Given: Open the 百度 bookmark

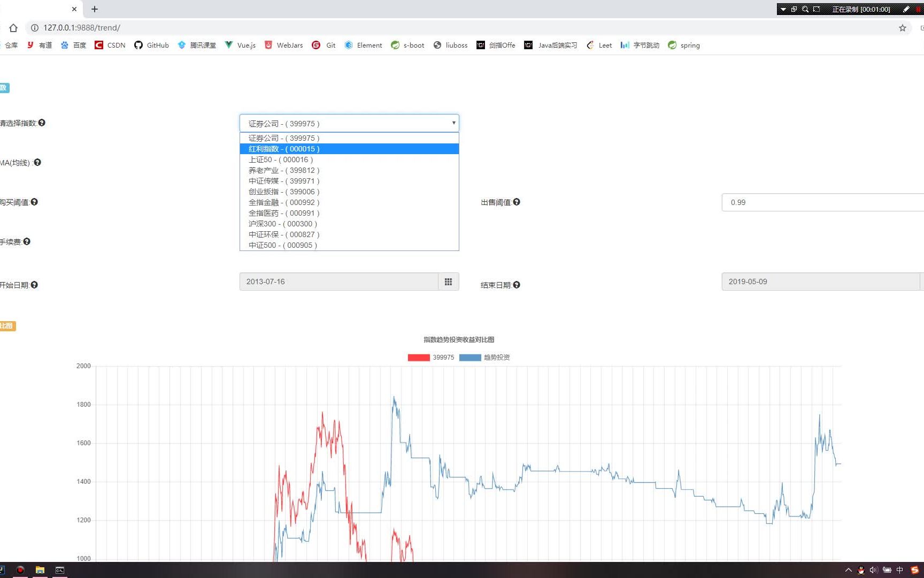Looking at the screenshot, I should 73,45.
